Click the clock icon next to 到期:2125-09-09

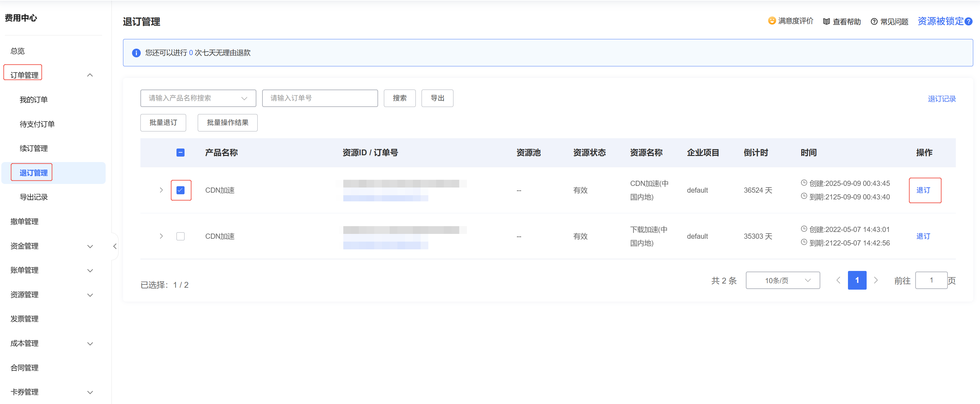tap(804, 196)
